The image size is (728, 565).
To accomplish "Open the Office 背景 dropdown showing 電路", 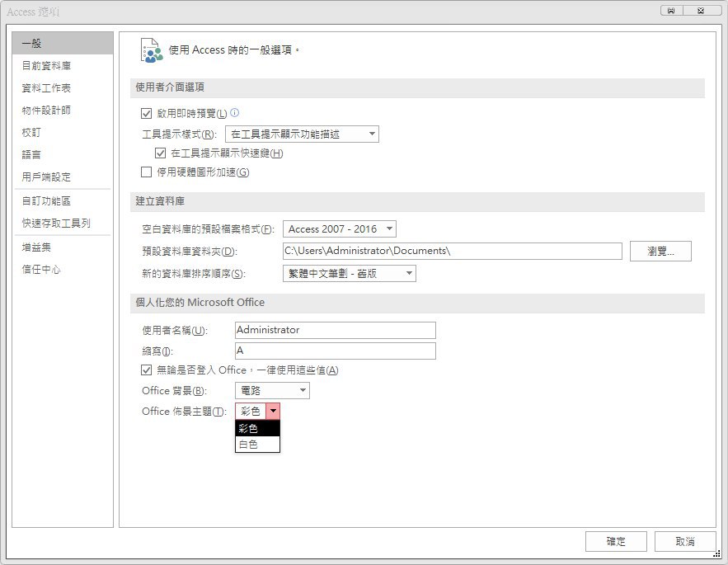I will pos(272,390).
